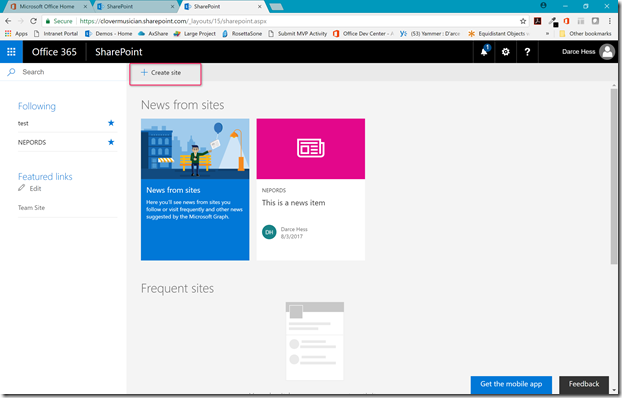
Task: Close the active SharePoint browser tab
Action: tap(260, 6)
